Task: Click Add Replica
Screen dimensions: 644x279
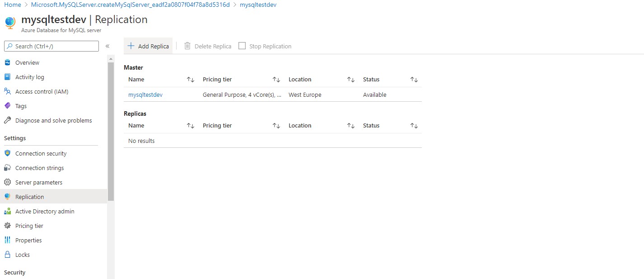Action: tap(148, 46)
